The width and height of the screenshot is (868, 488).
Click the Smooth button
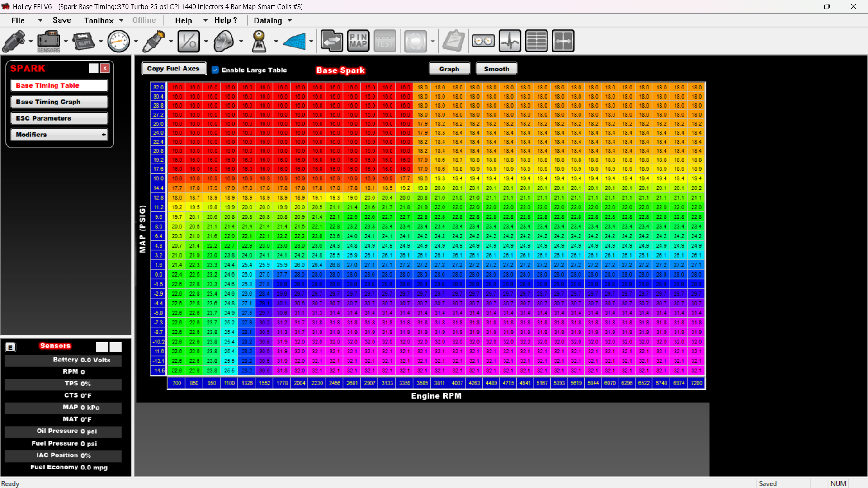[496, 69]
